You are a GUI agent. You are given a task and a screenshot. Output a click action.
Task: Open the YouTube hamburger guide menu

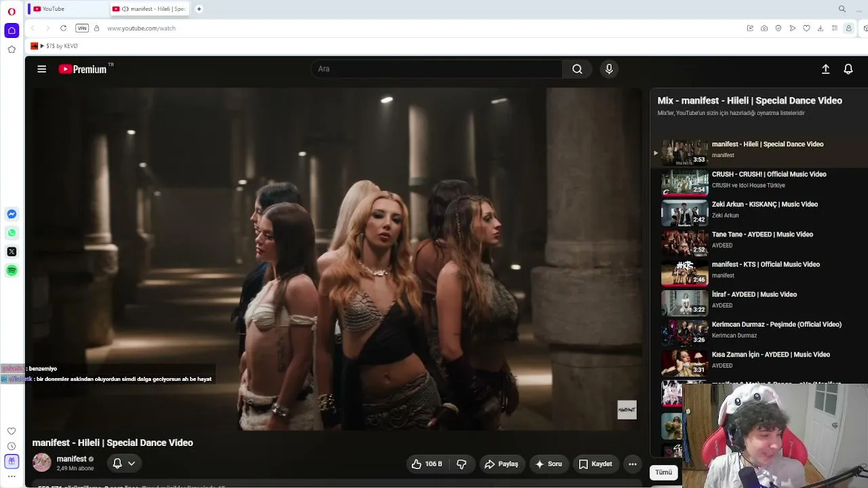click(42, 69)
